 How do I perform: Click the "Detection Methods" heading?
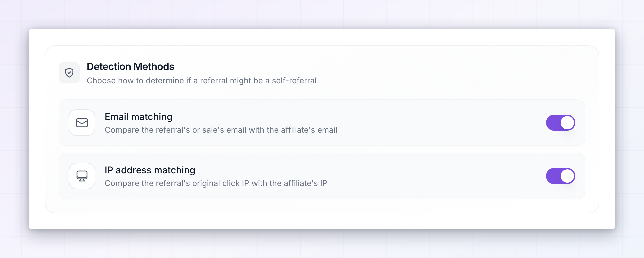(130, 67)
